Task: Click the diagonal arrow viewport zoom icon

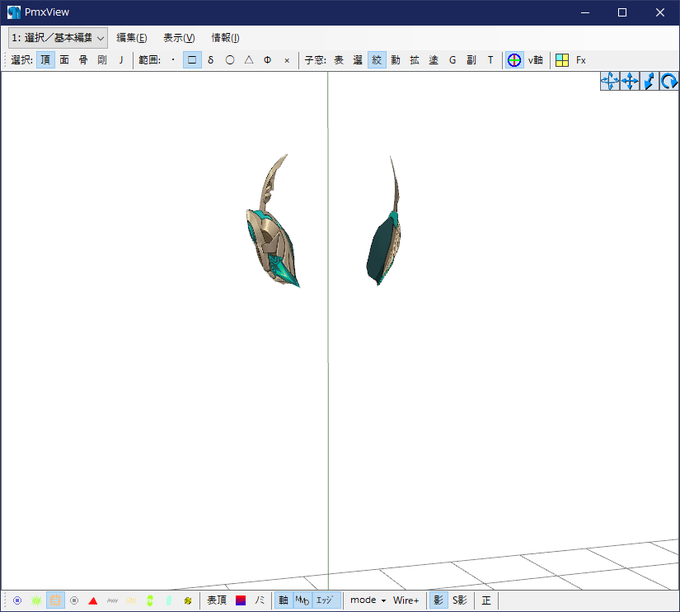Action: 650,81
